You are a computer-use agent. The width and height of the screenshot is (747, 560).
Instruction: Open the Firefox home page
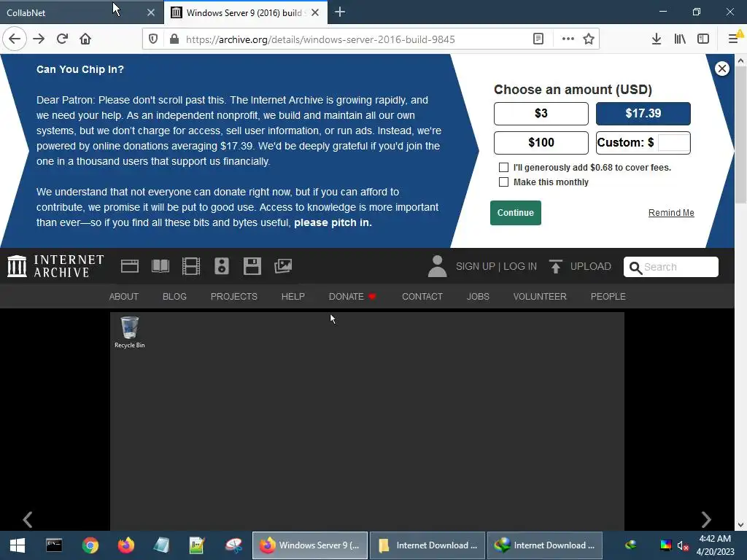pos(85,39)
